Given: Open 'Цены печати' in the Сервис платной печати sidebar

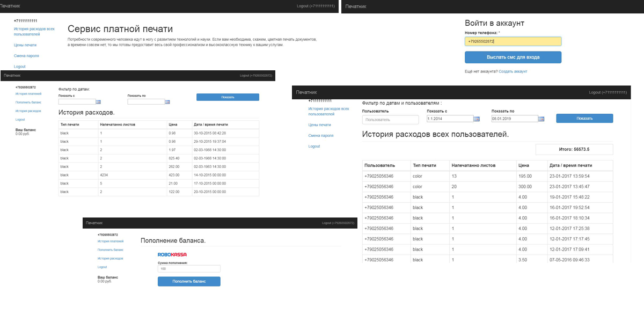Looking at the screenshot, I should (x=25, y=45).
